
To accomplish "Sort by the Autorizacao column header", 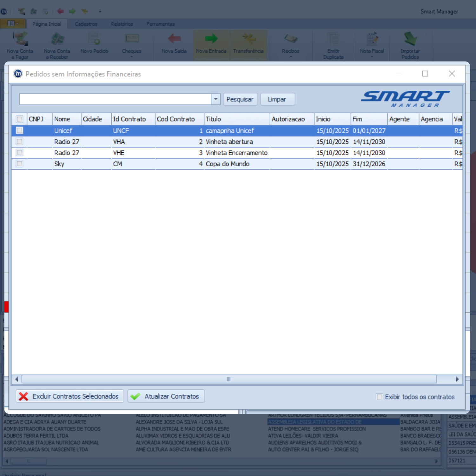I will (292, 119).
